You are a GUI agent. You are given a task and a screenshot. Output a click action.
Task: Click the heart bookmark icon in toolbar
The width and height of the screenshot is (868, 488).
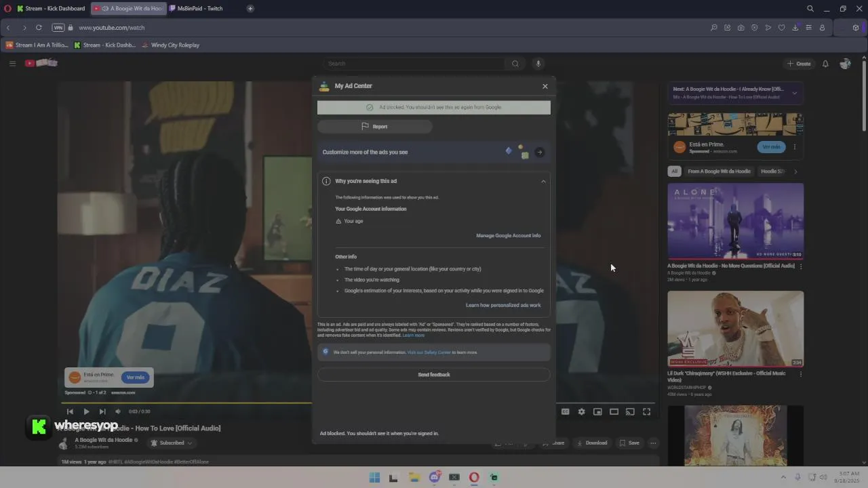coord(781,28)
